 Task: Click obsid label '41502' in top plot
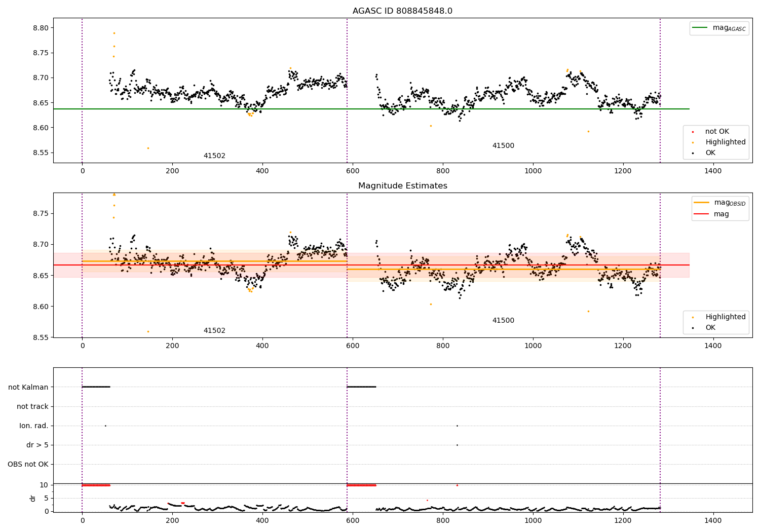coord(214,156)
